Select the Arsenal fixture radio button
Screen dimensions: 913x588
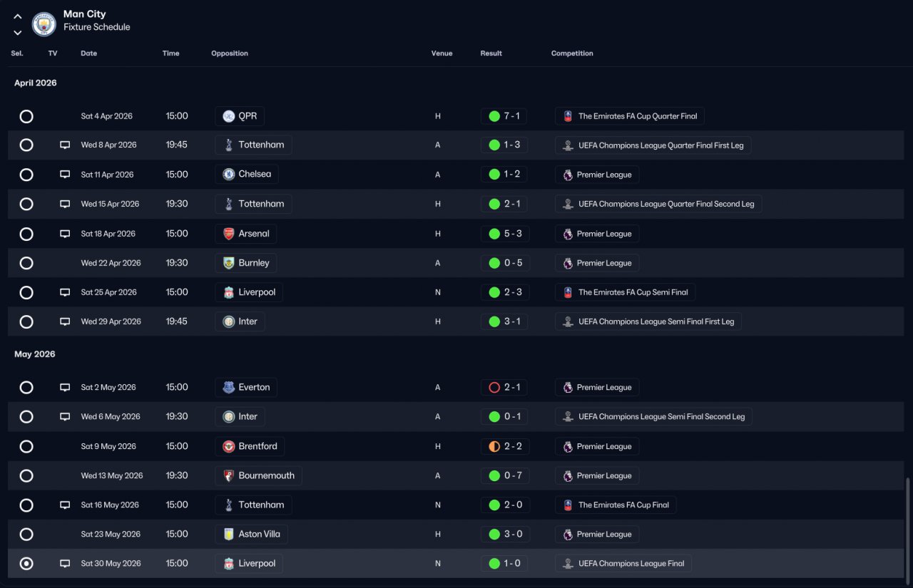pos(26,234)
